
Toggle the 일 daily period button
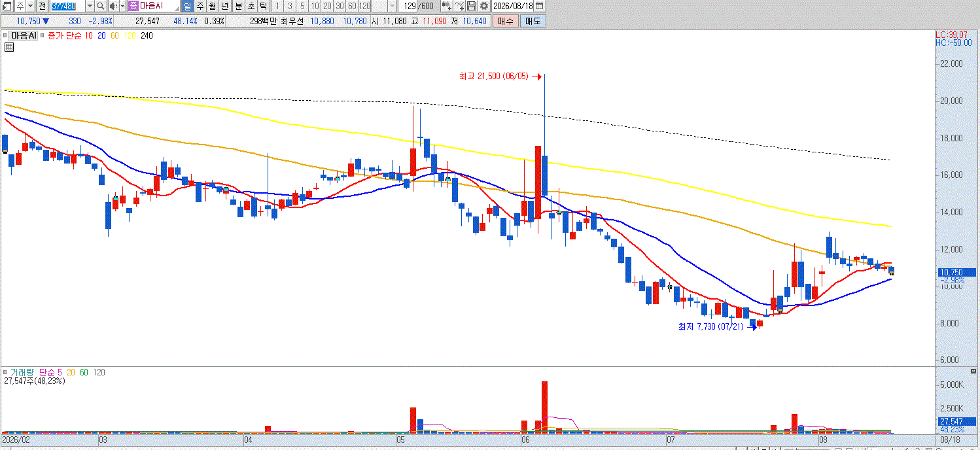pos(188,6)
